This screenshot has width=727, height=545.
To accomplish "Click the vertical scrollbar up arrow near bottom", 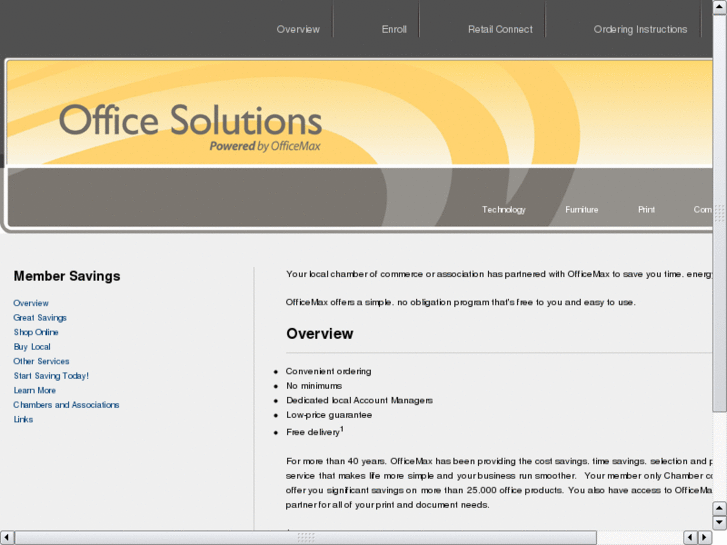I will pos(719,508).
